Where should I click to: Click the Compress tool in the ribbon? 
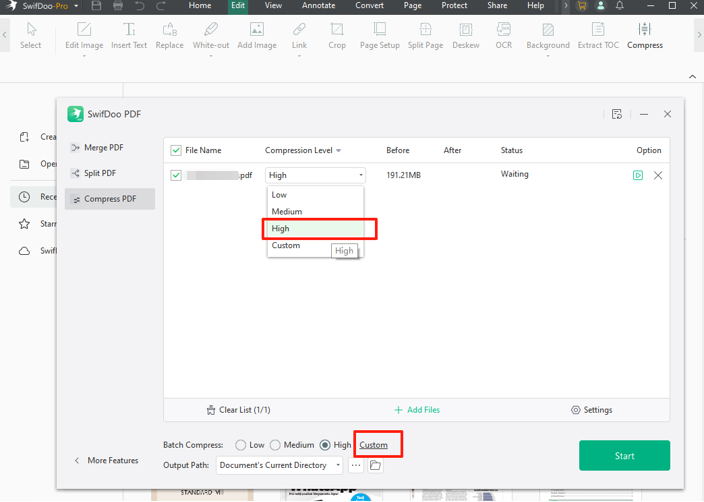pyautogui.click(x=645, y=35)
